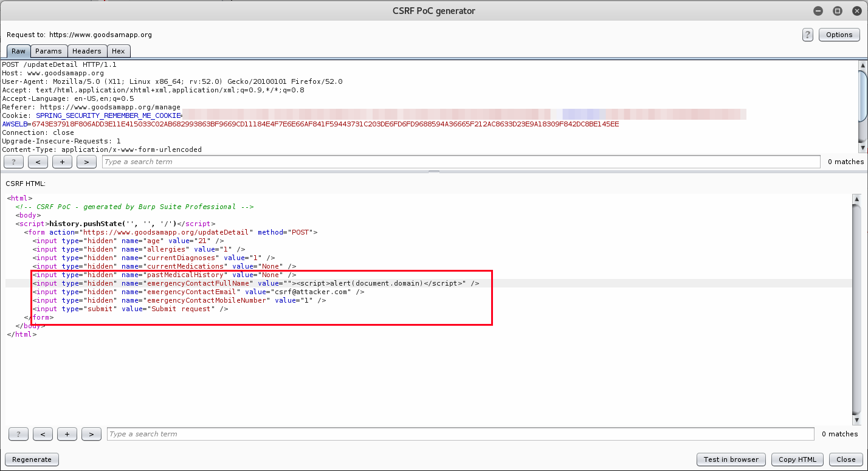Click the 'POST /updateDetail HTTP/1.1' line
The width and height of the screenshot is (868, 471).
coord(59,64)
